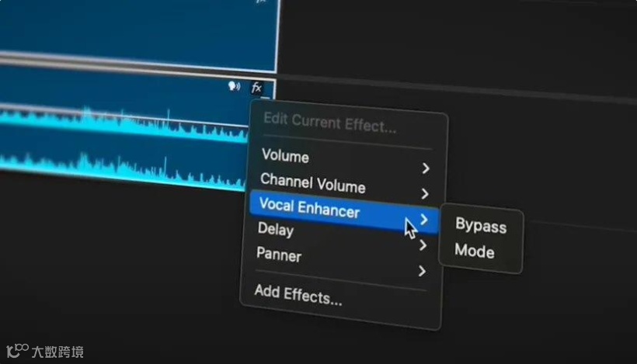
Task: Click the speaking-head voice icon on the clip
Action: (234, 86)
